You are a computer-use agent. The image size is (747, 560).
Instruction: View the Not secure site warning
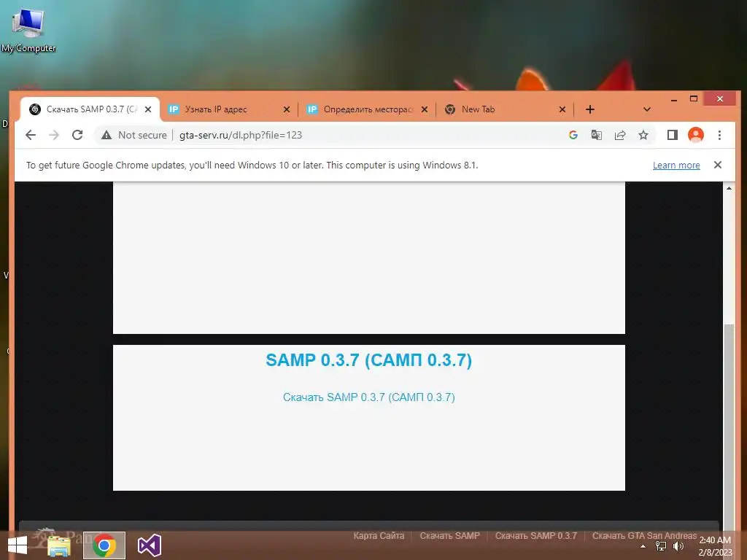[x=134, y=135]
